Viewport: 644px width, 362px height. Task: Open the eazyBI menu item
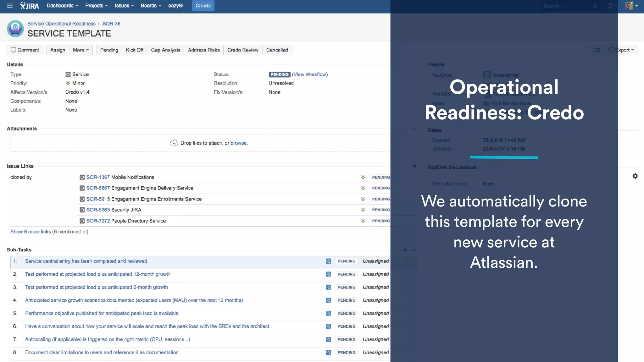coord(176,6)
